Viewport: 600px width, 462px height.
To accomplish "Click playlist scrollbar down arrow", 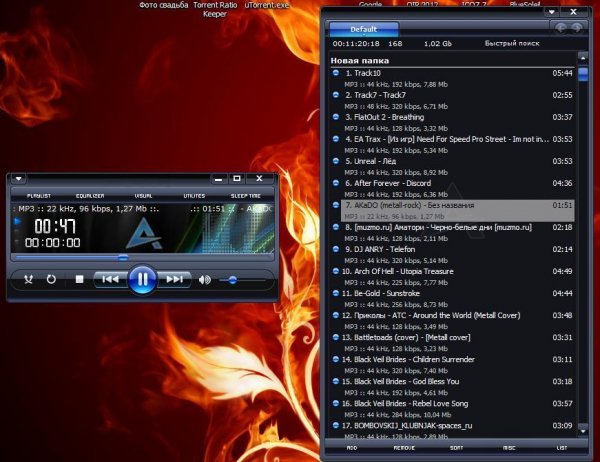I will click(x=583, y=431).
